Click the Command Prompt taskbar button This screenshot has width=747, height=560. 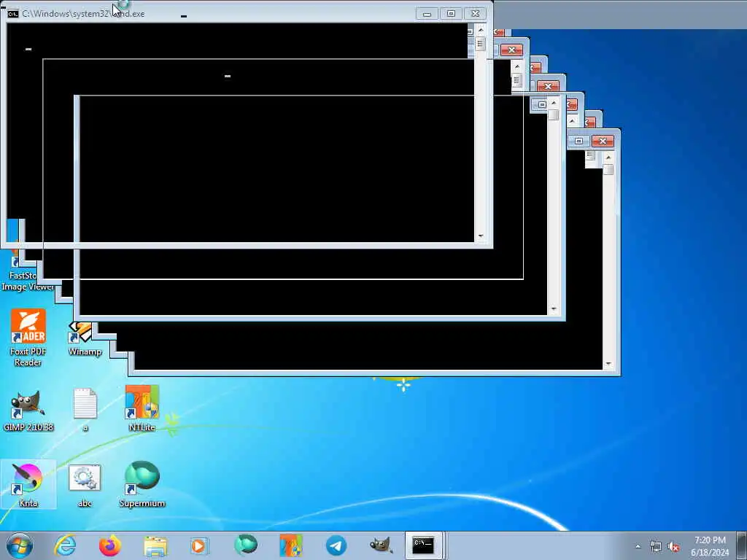[424, 545]
